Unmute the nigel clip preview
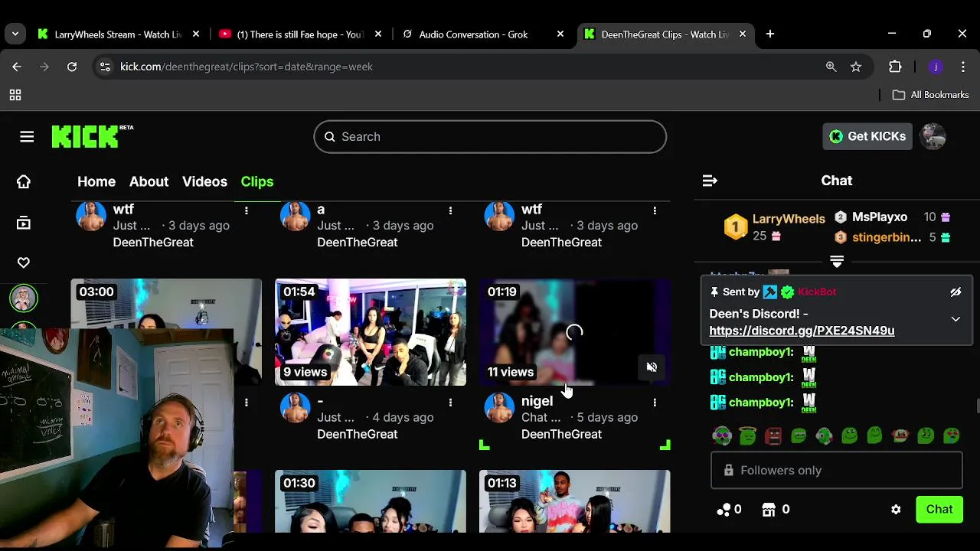The width and height of the screenshot is (980, 551). (x=652, y=367)
